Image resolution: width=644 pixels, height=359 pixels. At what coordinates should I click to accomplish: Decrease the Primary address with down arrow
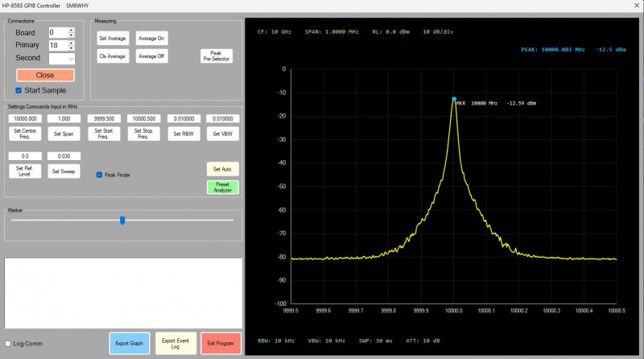coord(72,48)
